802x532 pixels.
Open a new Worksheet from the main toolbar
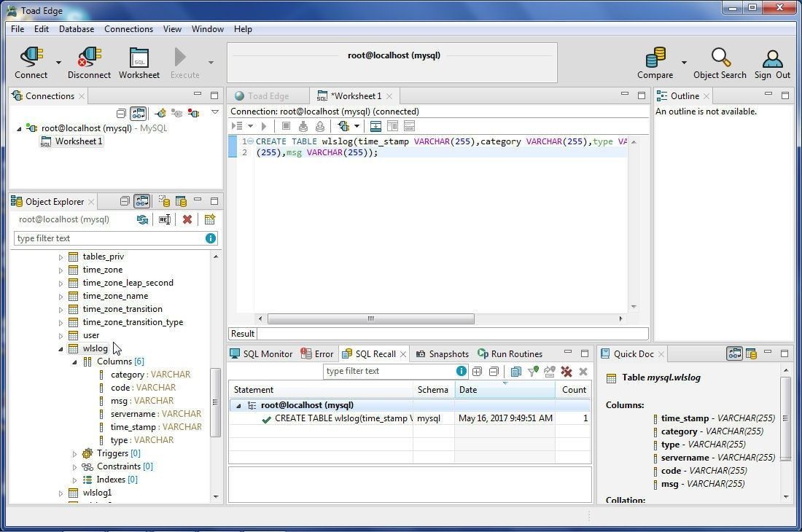pos(139,58)
